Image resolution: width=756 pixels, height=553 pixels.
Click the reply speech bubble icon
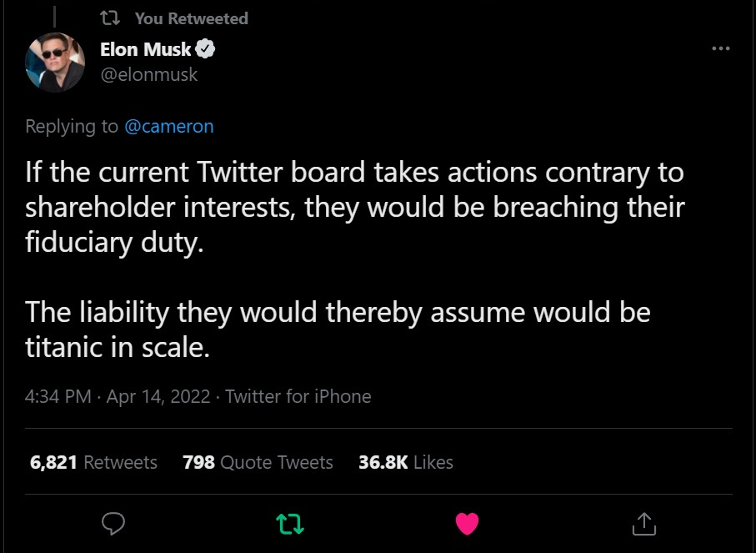113,523
